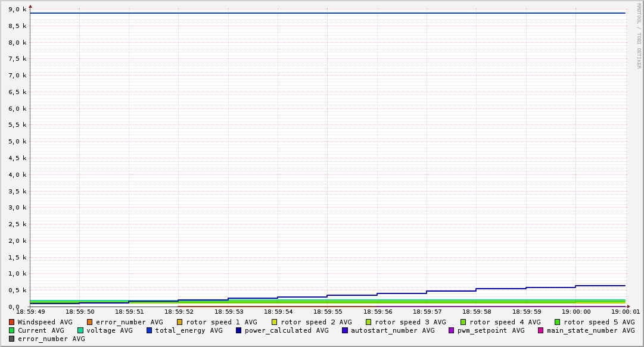This screenshot has width=644, height=347.
Task: Click the RRDTOOL / TOBI OETIKER watermark
Action: click(639, 36)
